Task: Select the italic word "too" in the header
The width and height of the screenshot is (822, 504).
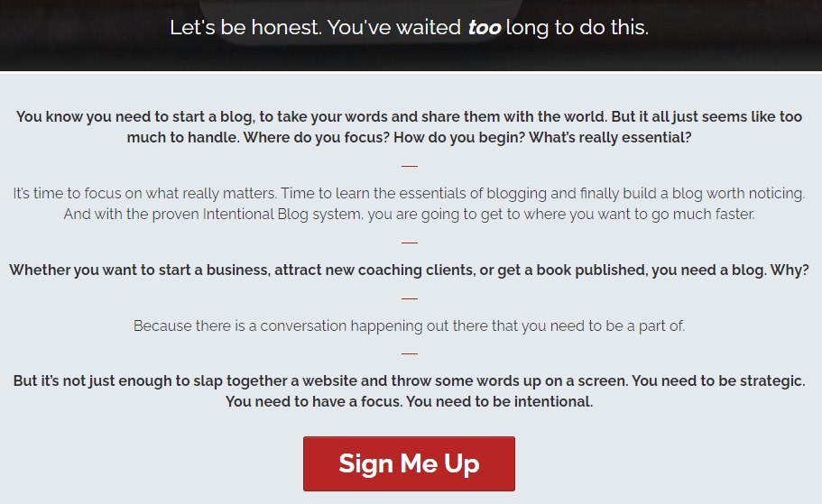Action: tap(485, 27)
